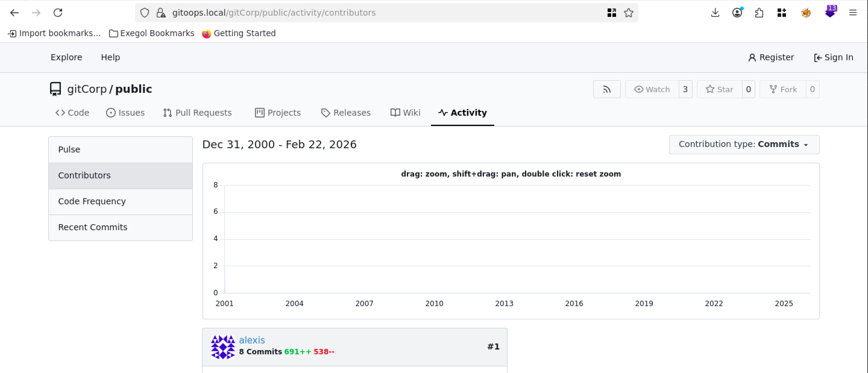The image size is (868, 373).
Task: Click the tracking protection shield icon
Action: 145,13
